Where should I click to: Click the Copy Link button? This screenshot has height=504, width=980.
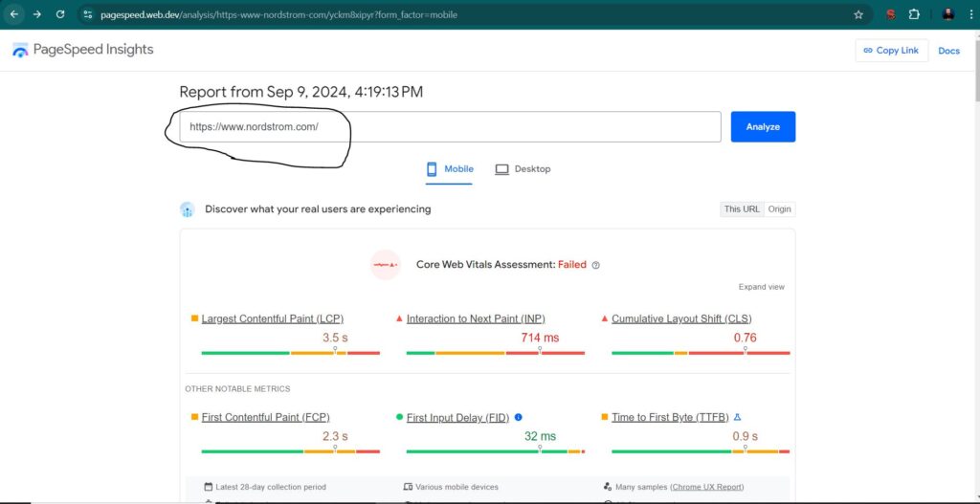pyautogui.click(x=891, y=51)
